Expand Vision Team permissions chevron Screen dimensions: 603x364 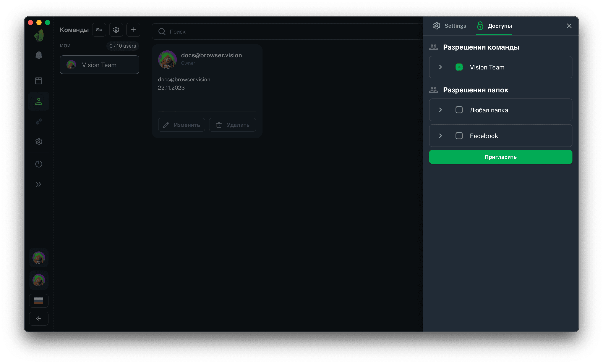441,67
